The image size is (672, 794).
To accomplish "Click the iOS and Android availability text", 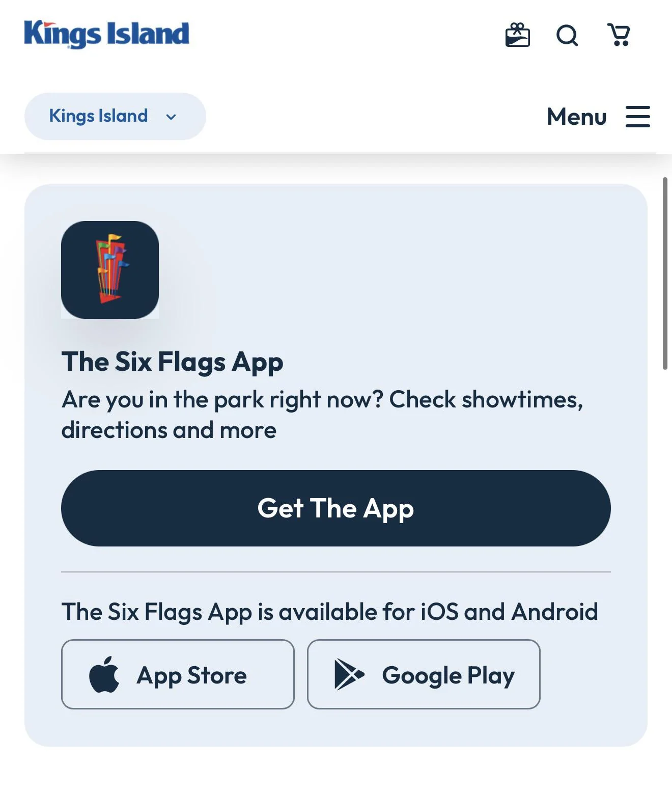I will (x=329, y=612).
